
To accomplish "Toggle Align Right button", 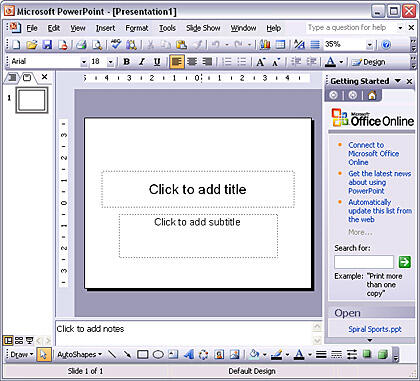I will 207,62.
